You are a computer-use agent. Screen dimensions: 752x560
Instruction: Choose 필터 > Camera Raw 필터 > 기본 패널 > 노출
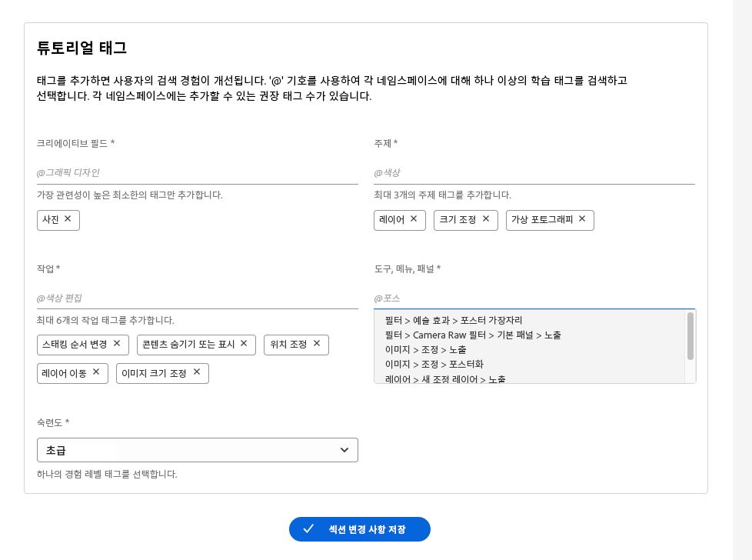473,335
